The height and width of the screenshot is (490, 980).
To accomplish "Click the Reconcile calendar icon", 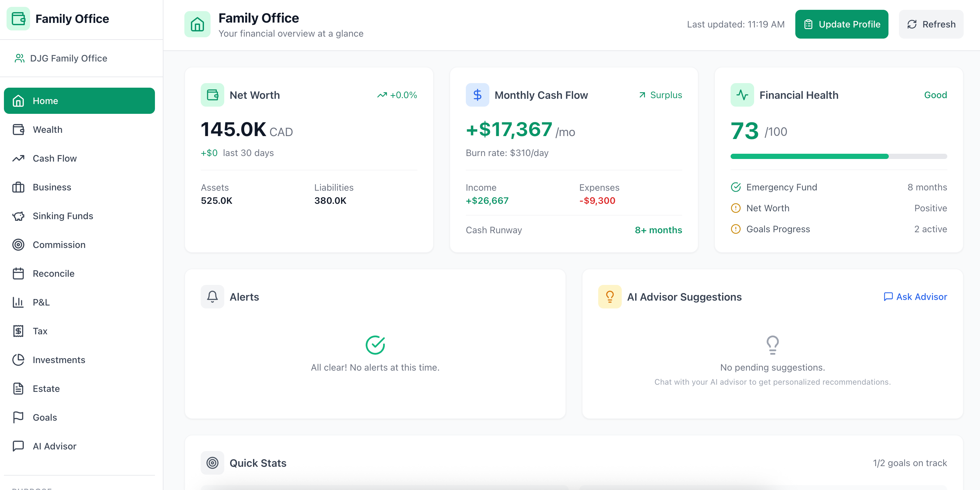I will [x=18, y=273].
